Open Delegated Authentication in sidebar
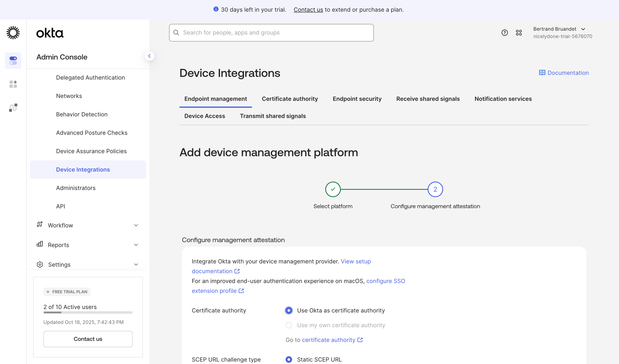The width and height of the screenshot is (619, 364). [90, 78]
